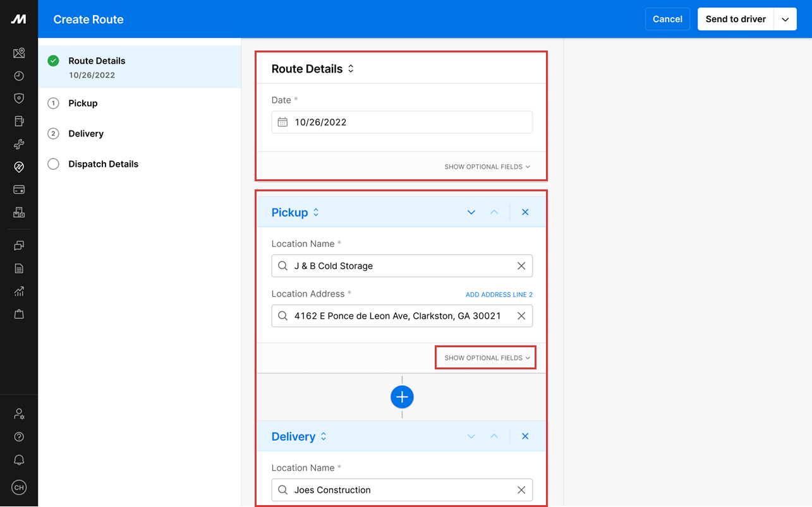This screenshot has height=507, width=812.
Task: Open the credit card icon in sidebar
Action: tap(19, 189)
